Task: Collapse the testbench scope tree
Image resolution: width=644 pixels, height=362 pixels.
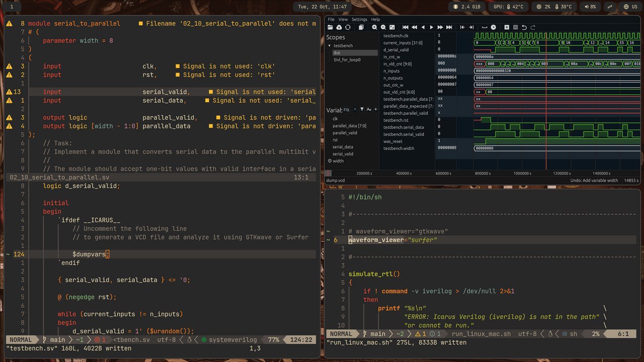Action: click(330, 46)
